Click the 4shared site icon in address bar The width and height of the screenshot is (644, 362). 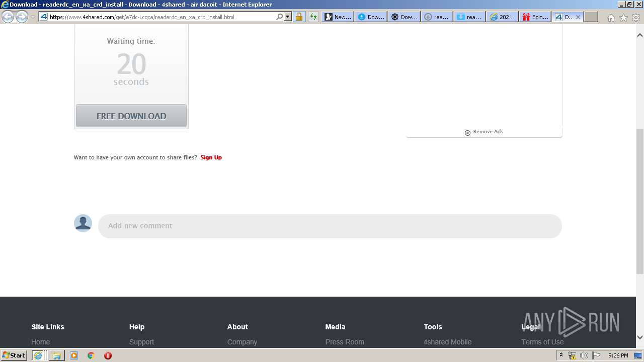[x=44, y=17]
